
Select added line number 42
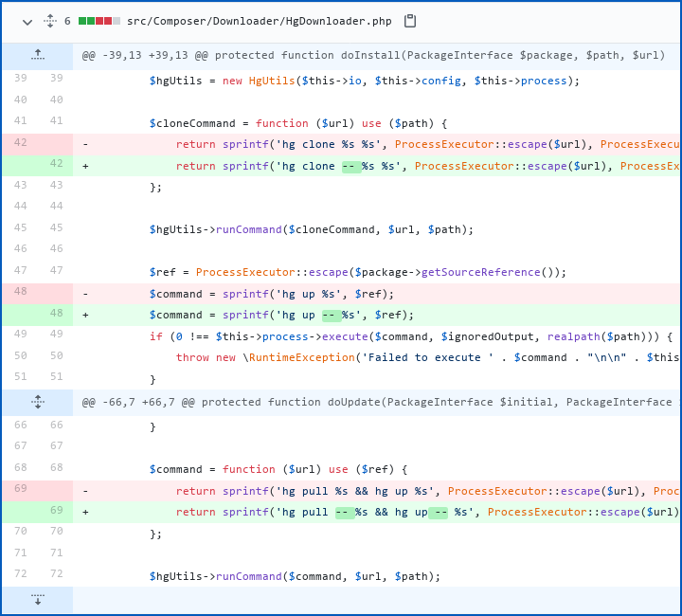click(56, 165)
